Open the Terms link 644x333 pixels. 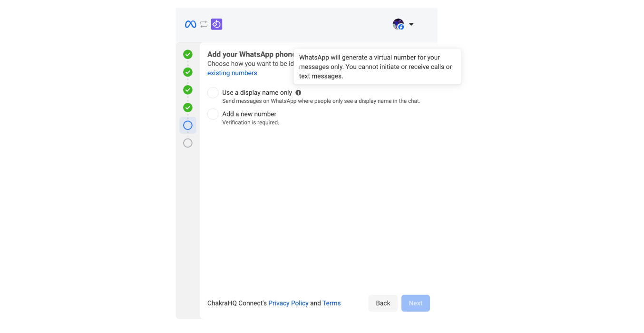pos(332,303)
